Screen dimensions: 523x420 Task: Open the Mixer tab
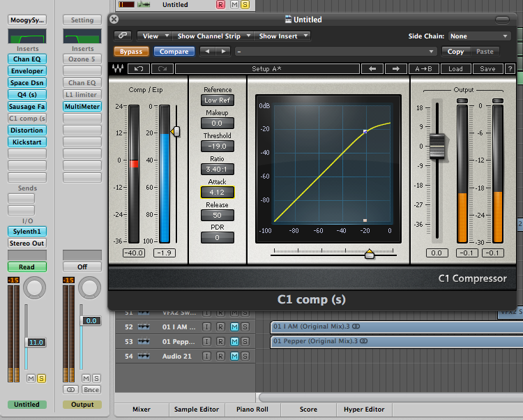tap(142, 410)
